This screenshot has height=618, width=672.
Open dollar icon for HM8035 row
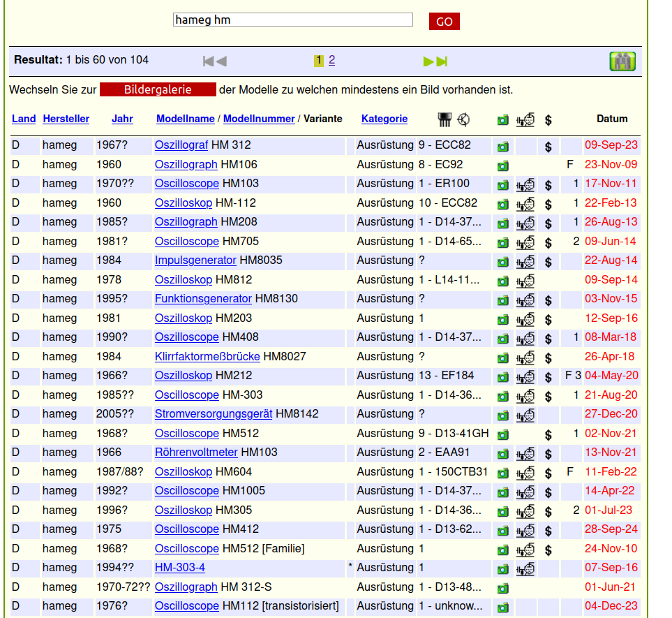(x=548, y=262)
